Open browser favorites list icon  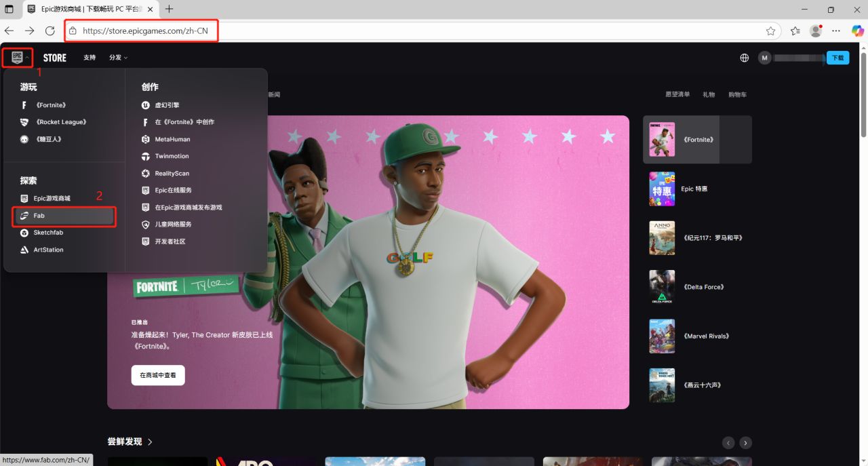[795, 31]
